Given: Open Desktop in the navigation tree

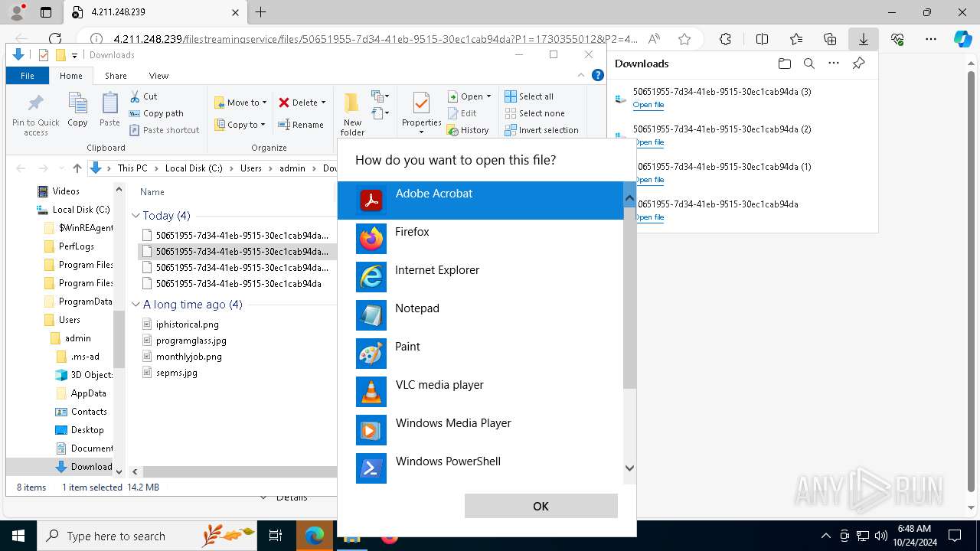Looking at the screenshot, I should [80, 430].
